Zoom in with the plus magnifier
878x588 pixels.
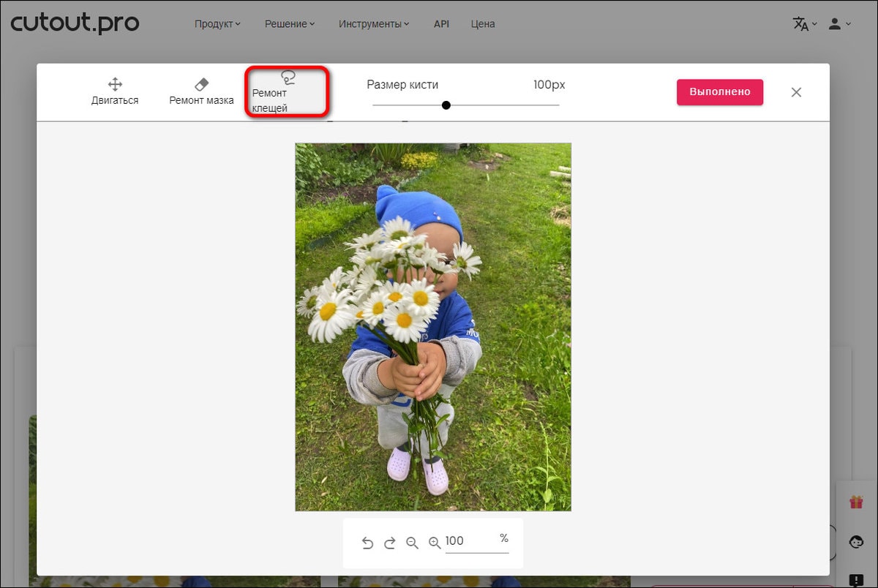pos(435,543)
